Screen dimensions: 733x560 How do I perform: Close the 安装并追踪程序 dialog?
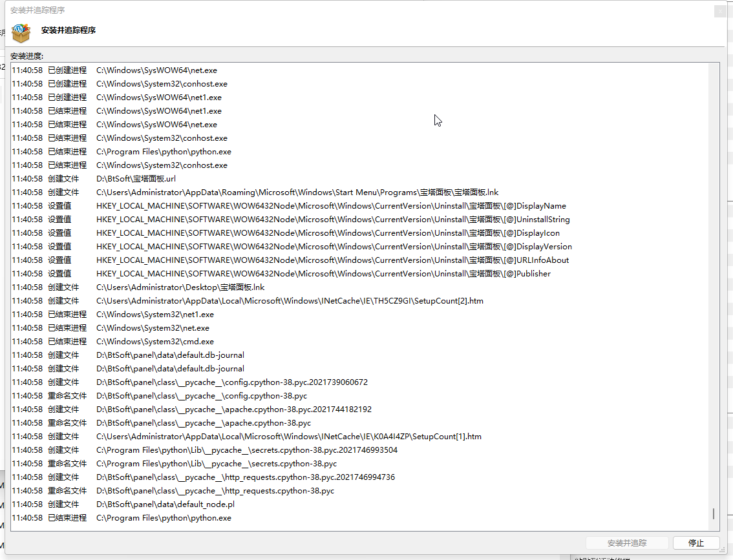tap(720, 11)
